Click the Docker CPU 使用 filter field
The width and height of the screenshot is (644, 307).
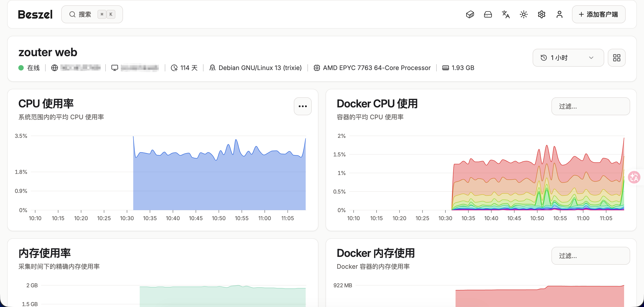tap(591, 106)
